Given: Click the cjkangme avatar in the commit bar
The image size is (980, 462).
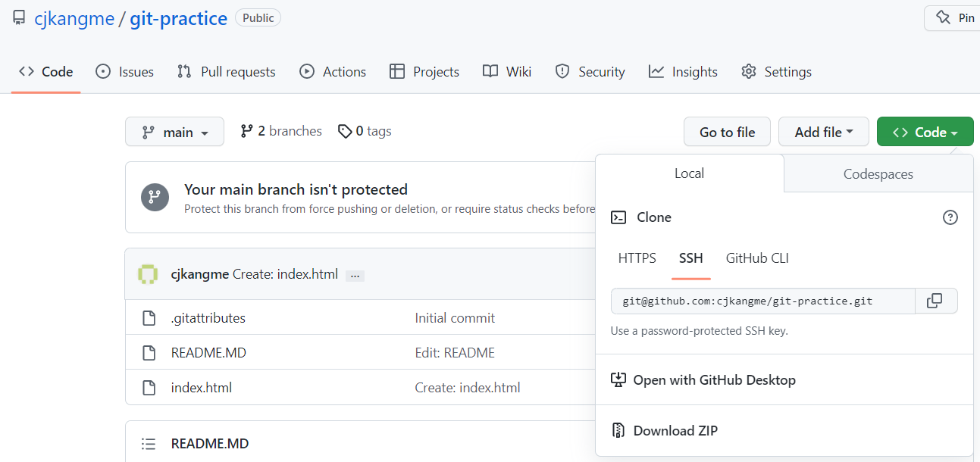Looking at the screenshot, I should tap(148, 274).
